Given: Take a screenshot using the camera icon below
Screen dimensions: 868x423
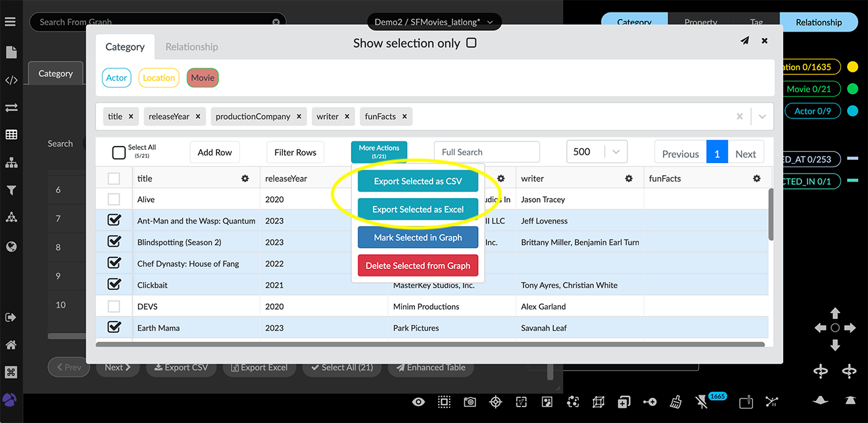Looking at the screenshot, I should point(470,401).
